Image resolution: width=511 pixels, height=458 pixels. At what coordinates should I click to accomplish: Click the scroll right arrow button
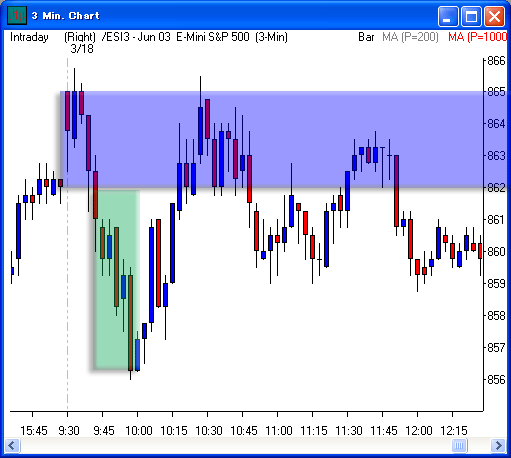[498, 445]
